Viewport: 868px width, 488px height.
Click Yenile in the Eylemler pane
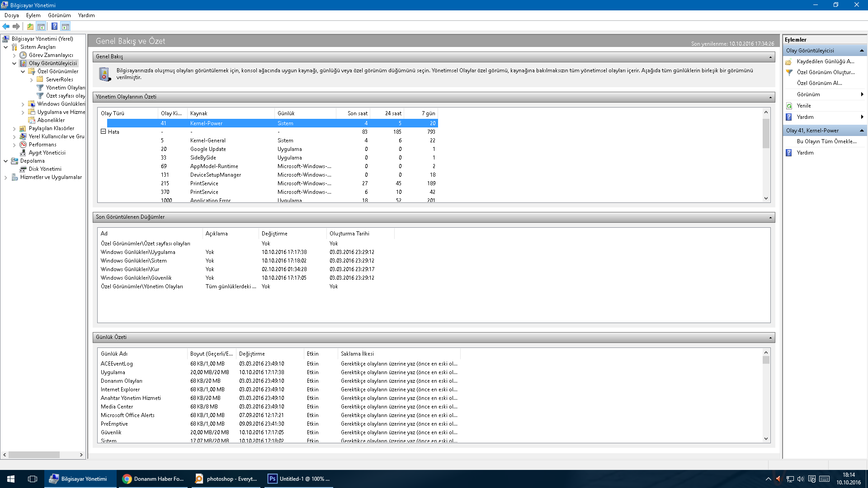(804, 106)
